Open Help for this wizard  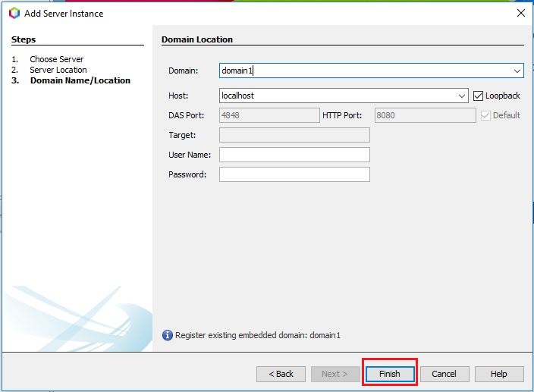(x=499, y=374)
